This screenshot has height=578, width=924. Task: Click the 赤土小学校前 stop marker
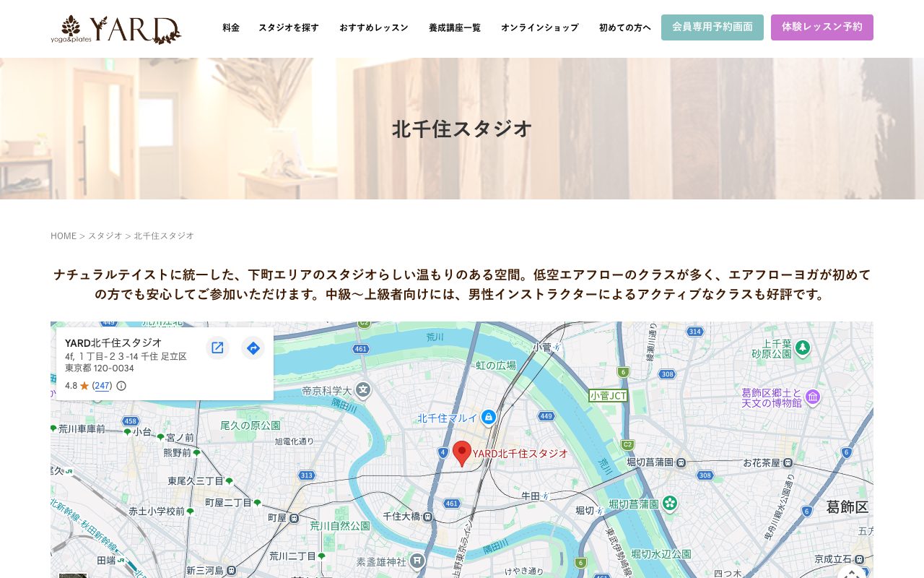(x=190, y=511)
